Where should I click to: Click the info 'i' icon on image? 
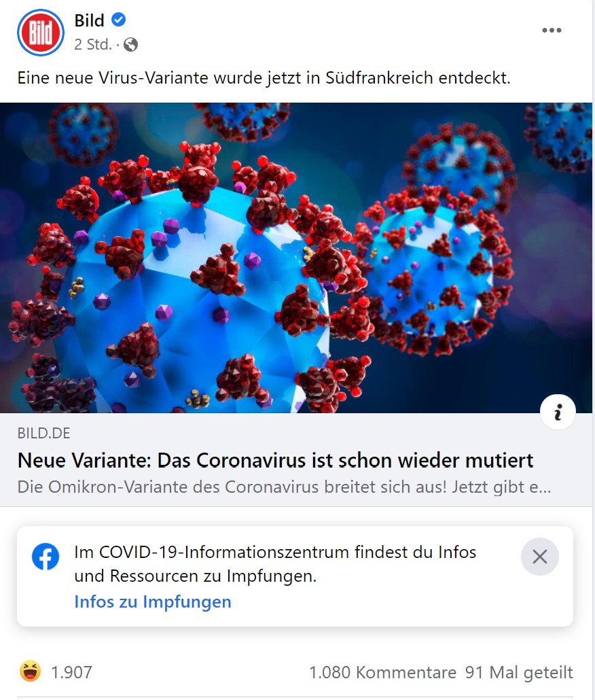click(558, 412)
